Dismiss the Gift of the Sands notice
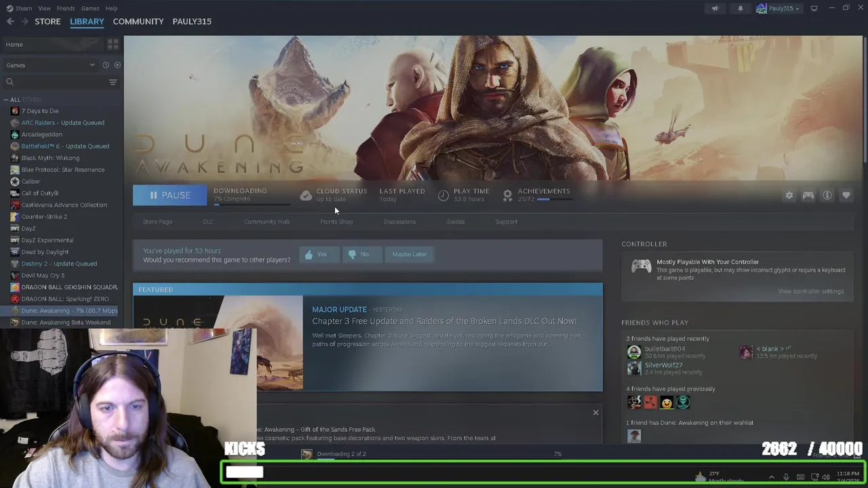The image size is (868, 488). [x=595, y=413]
